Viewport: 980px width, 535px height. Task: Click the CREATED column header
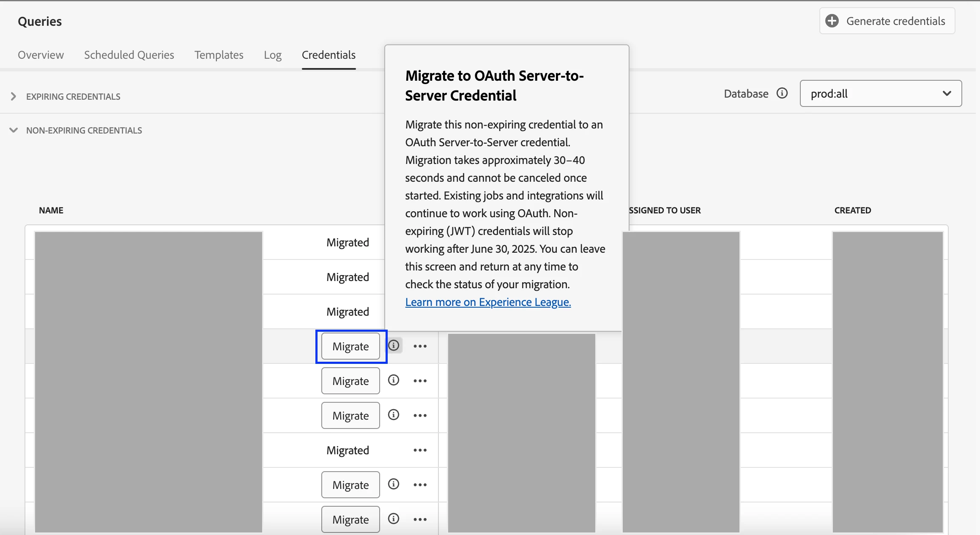(x=852, y=210)
